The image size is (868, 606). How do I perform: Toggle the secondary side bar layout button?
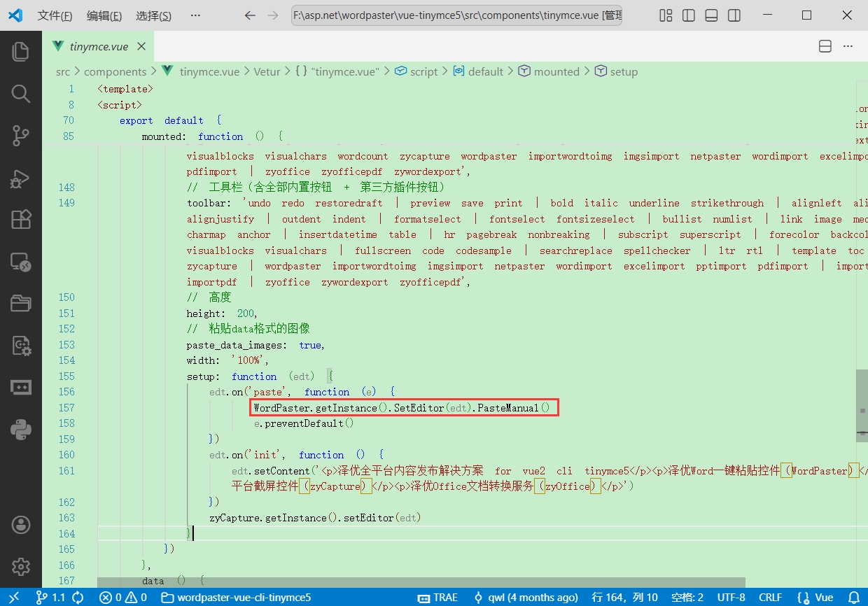coord(734,15)
